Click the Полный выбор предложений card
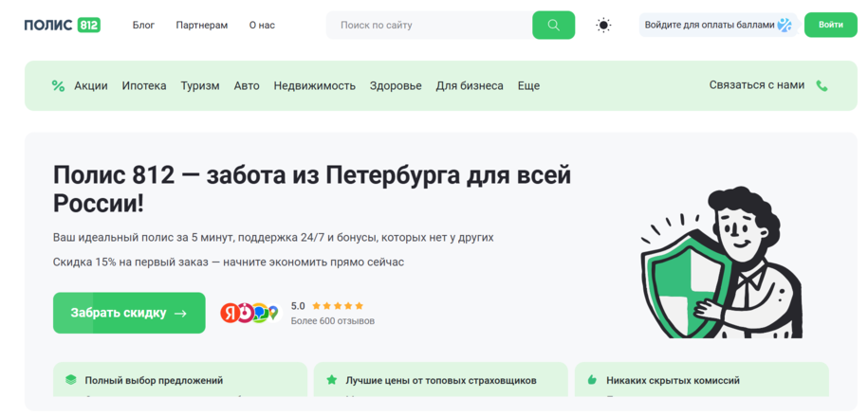This screenshot has width=868, height=416. point(180,379)
